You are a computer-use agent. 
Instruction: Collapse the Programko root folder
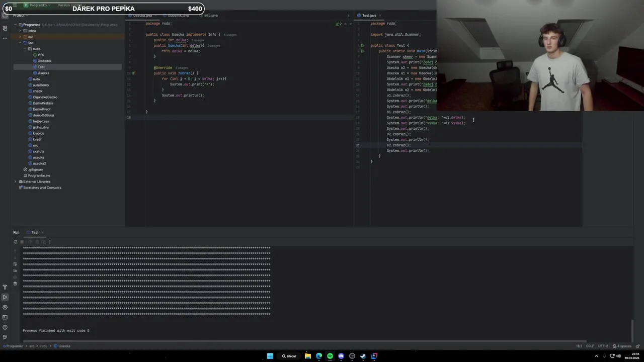coord(16,25)
